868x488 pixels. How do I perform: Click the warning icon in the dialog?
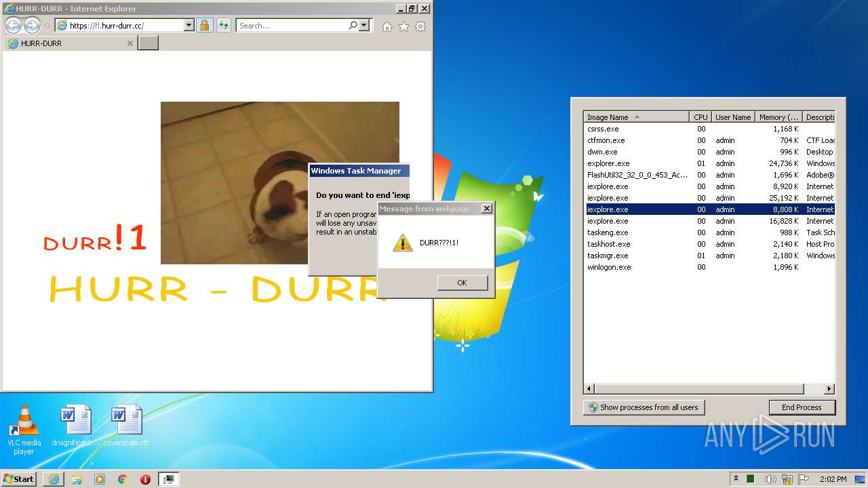click(403, 243)
